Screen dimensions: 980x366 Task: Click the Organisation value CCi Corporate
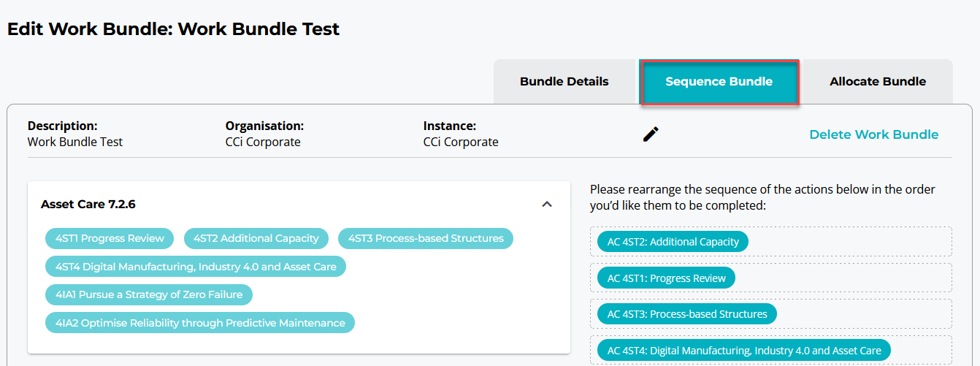tap(263, 142)
